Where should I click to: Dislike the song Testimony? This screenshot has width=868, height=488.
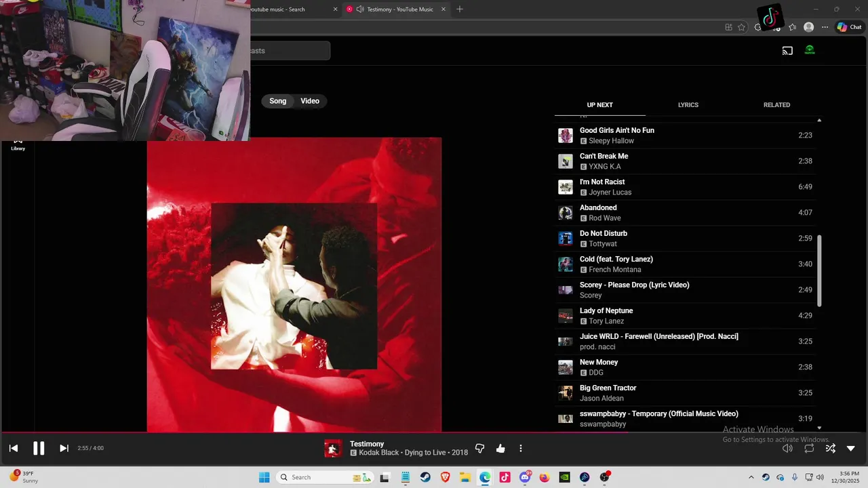[480, 449]
